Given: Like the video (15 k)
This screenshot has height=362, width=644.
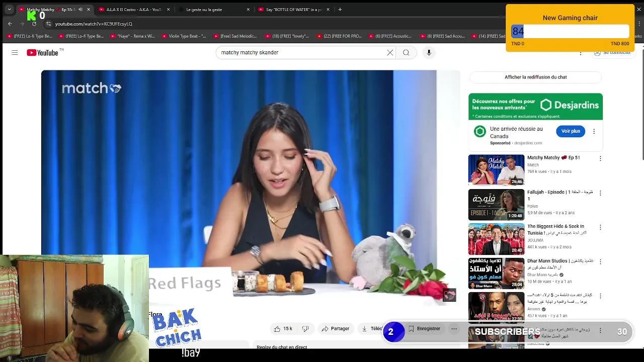Looking at the screenshot, I should point(283,329).
